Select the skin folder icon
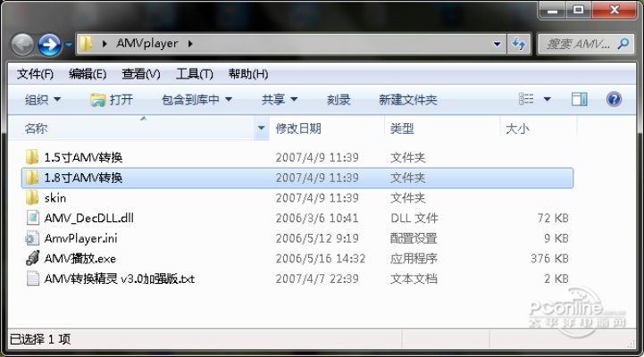Viewport: 644px width, 357px height. pos(32,198)
